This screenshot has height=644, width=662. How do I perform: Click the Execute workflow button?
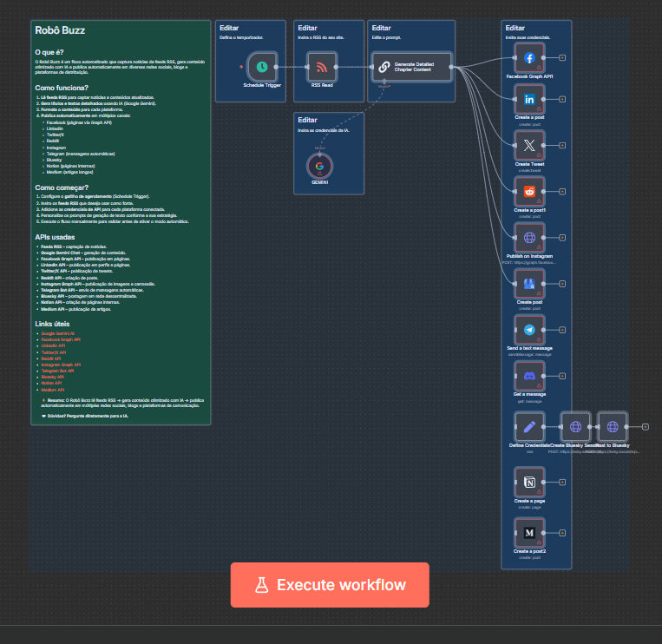[330, 585]
